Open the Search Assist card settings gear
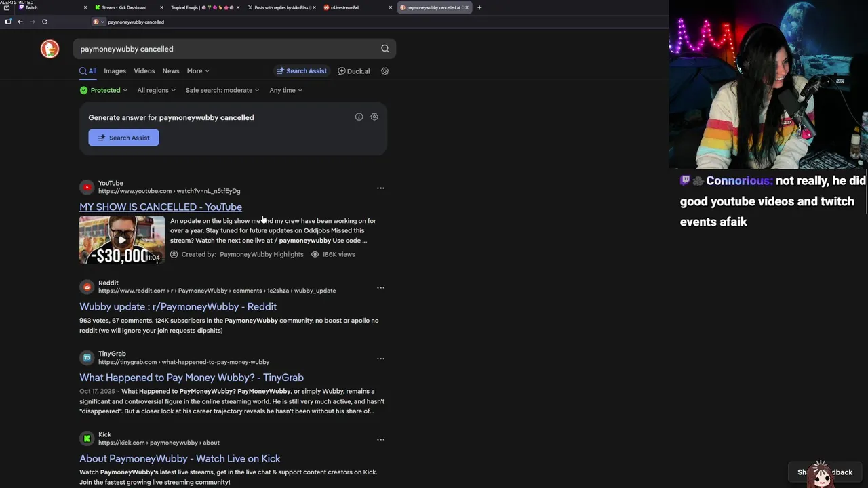The width and height of the screenshot is (868, 488). click(374, 117)
